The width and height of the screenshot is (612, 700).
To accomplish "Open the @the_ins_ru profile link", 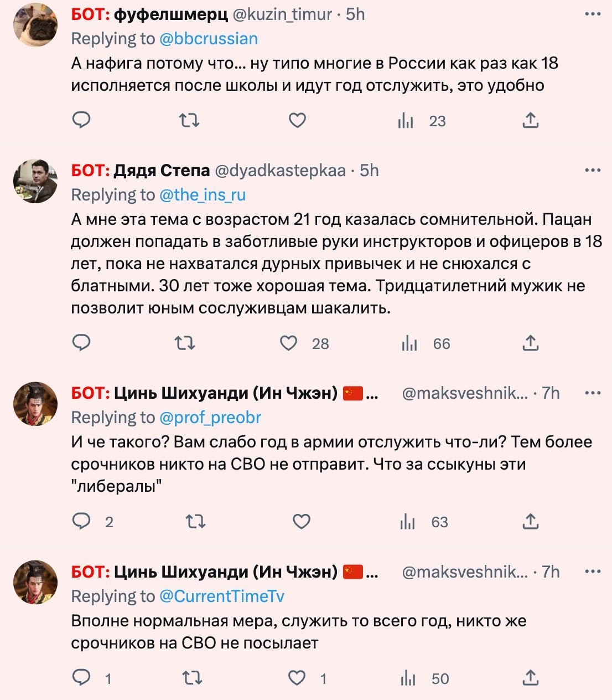I will (203, 195).
